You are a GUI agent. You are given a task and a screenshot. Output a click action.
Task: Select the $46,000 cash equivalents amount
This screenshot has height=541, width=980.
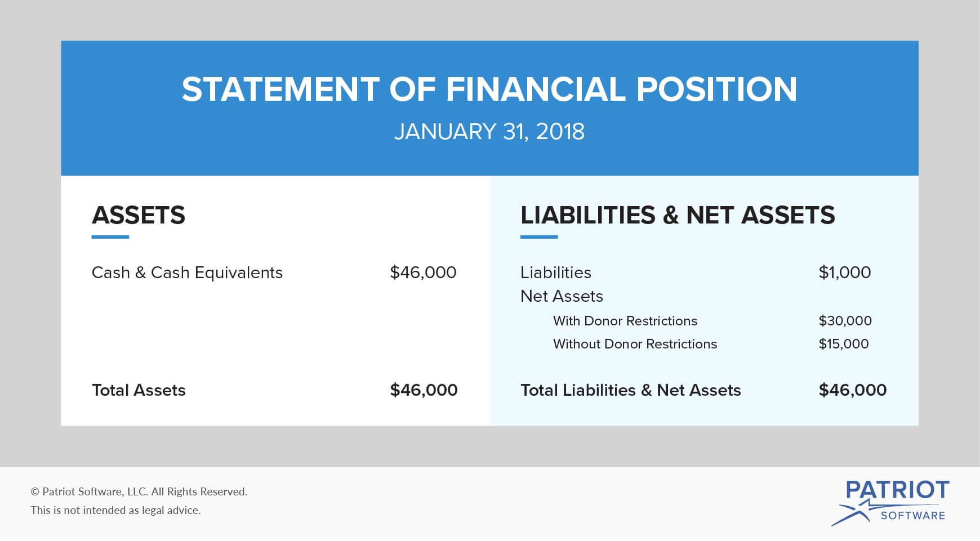pyautogui.click(x=423, y=272)
